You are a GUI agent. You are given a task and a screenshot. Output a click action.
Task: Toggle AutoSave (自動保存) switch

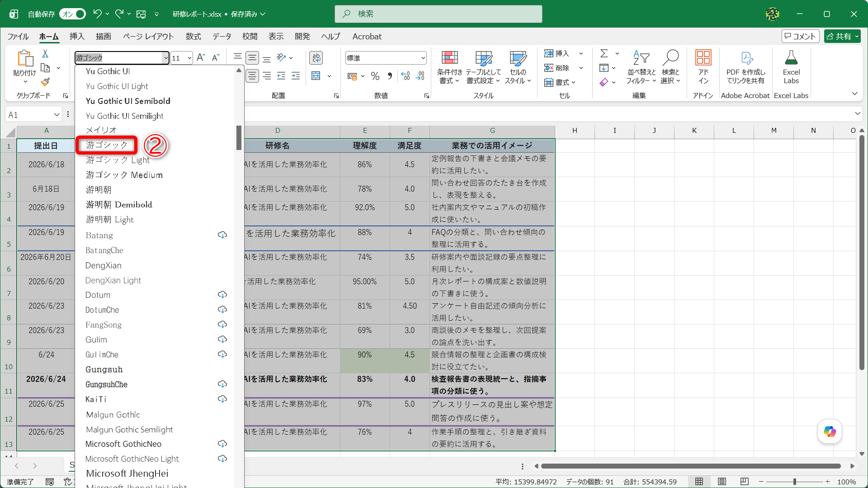pyautogui.click(x=72, y=14)
